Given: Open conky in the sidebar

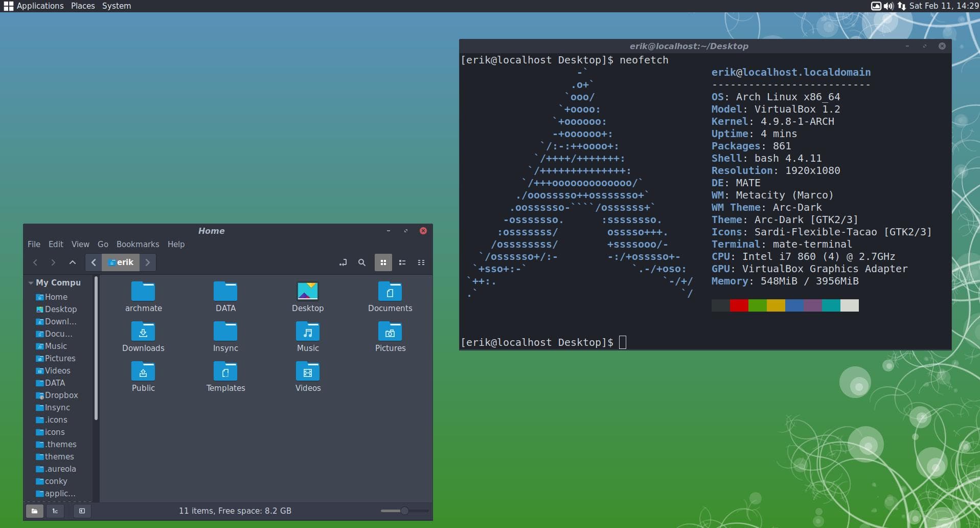Looking at the screenshot, I should [x=51, y=481].
